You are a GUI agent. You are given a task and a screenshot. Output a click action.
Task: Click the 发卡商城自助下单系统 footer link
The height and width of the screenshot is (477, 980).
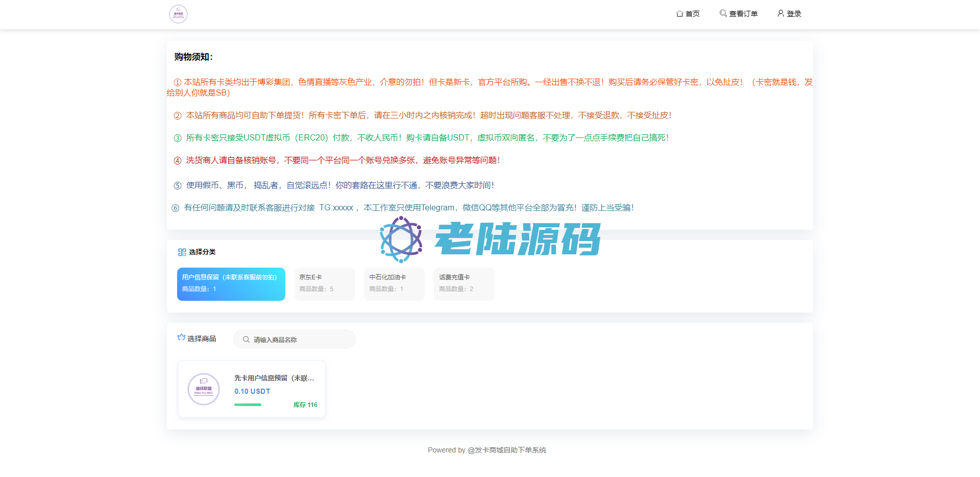pyautogui.click(x=510, y=450)
